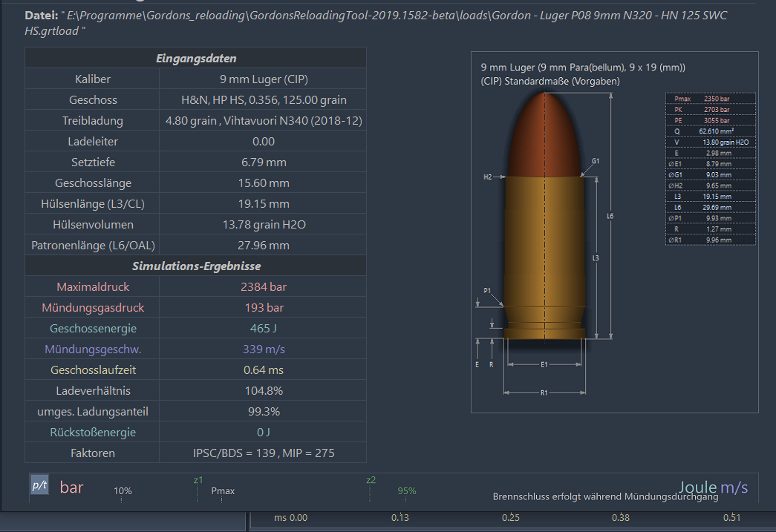Click the Simulations-Ergebnisse section header
Screen dimensions: 776x532
[196, 266]
